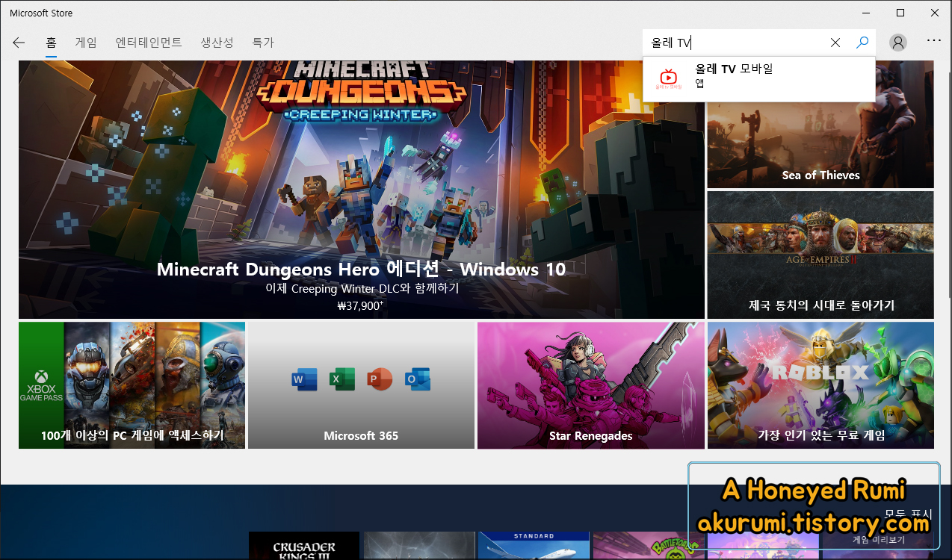Click the Outlook icon in Microsoft 365 tile
The image size is (952, 560).
click(x=418, y=380)
